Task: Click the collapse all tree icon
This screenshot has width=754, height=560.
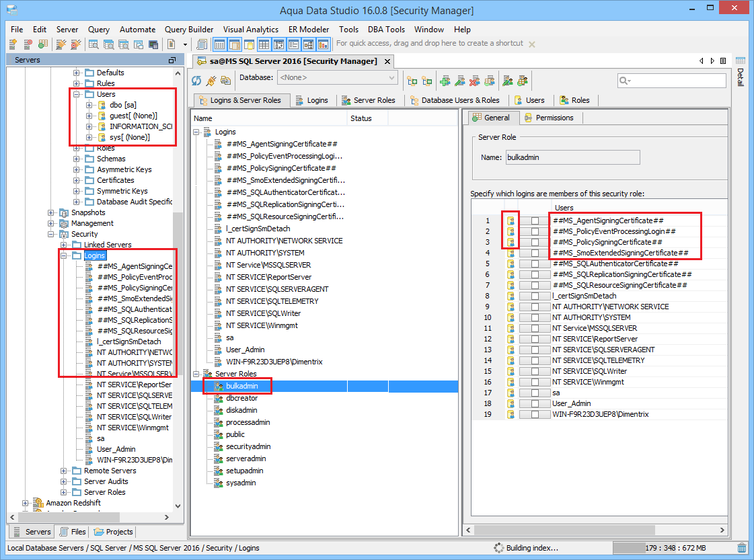Action: pos(427,81)
